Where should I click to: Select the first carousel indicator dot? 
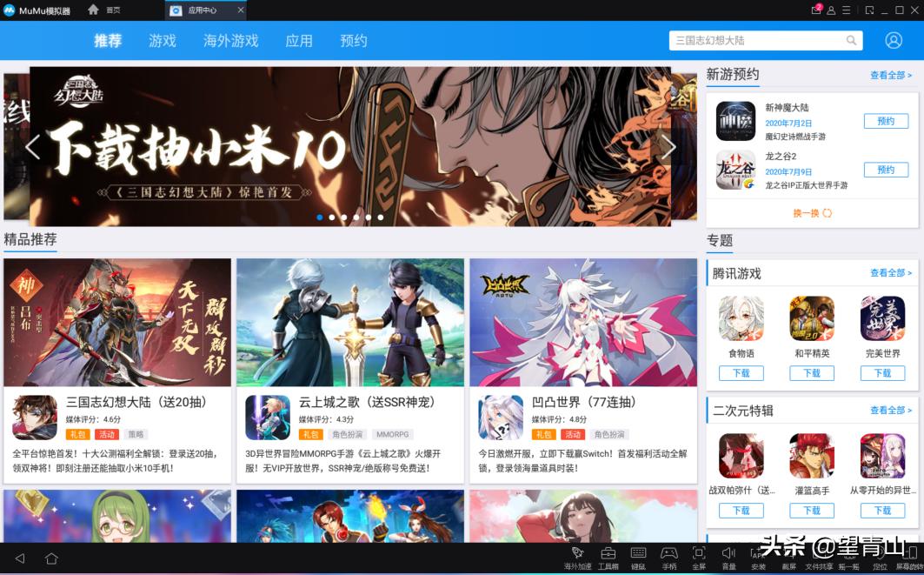(319, 217)
